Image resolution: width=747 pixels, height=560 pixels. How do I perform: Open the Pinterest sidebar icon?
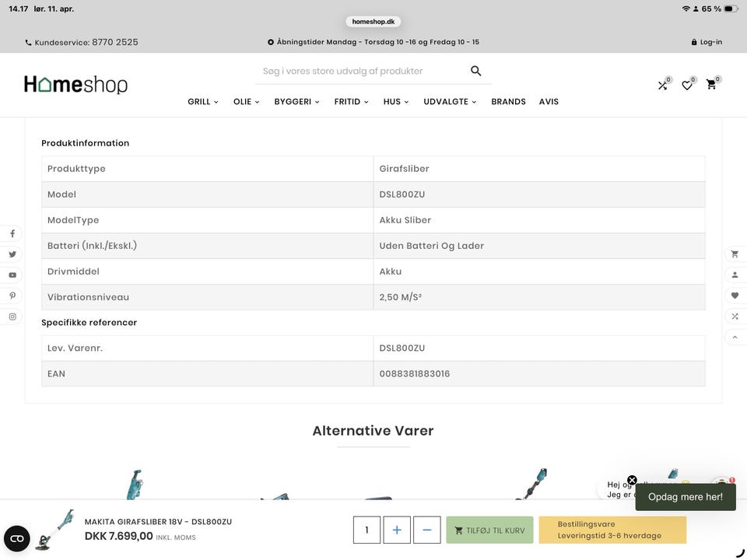coord(12,296)
